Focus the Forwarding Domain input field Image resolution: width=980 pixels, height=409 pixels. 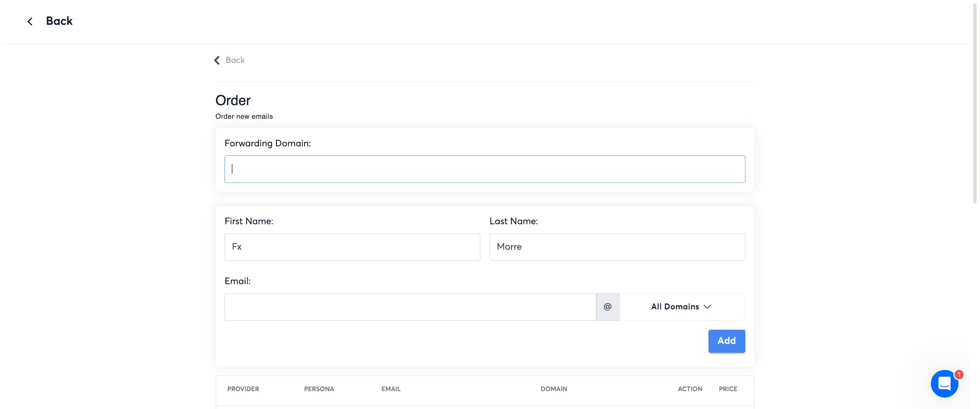485,169
